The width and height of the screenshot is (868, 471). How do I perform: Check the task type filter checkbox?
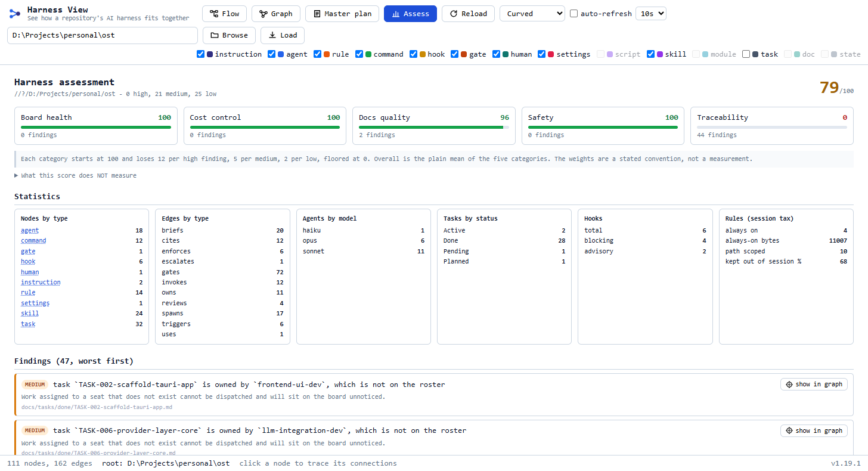(x=746, y=54)
